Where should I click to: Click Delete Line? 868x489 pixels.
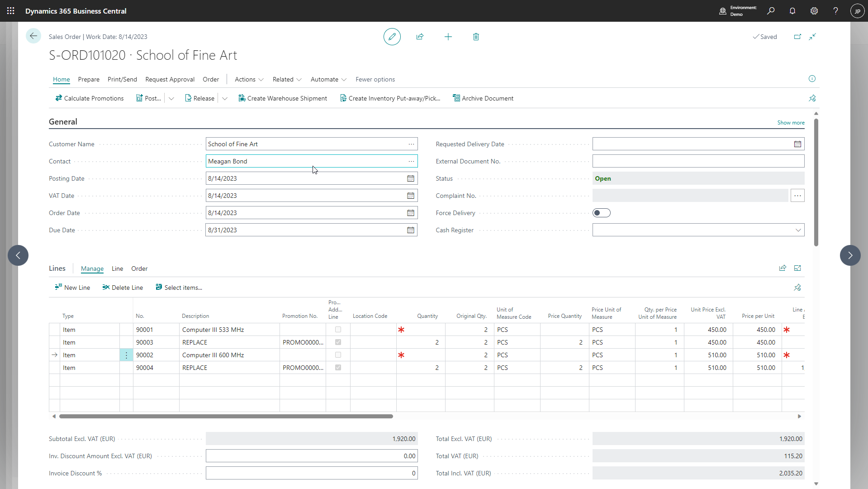123,288
